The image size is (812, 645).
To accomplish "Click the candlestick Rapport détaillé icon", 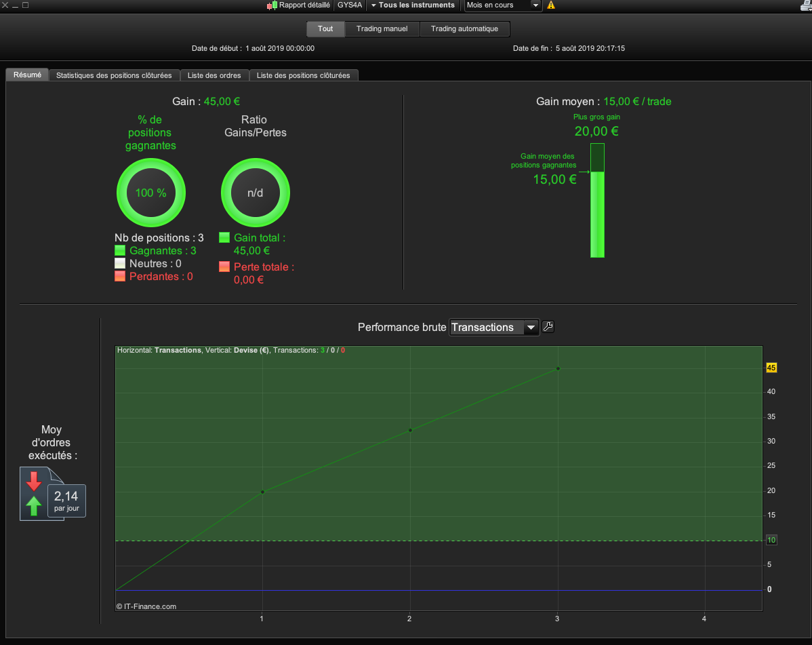I will click(x=272, y=5).
